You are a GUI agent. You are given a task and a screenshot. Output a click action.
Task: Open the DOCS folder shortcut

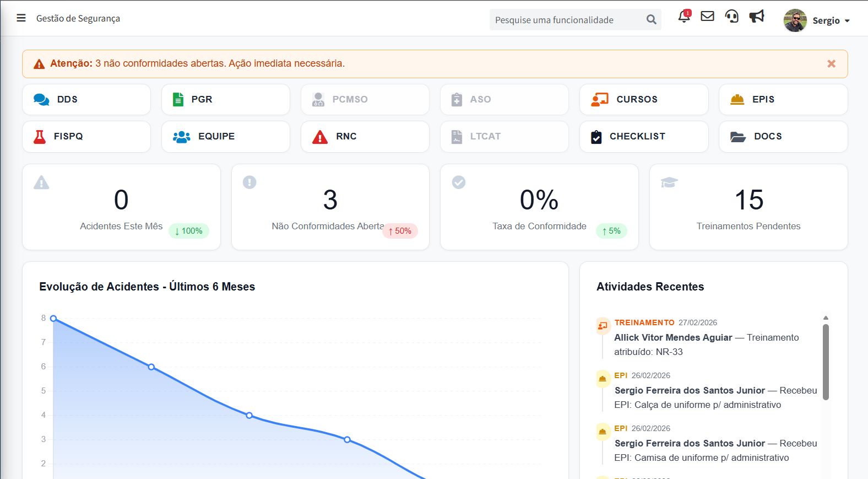tap(783, 136)
